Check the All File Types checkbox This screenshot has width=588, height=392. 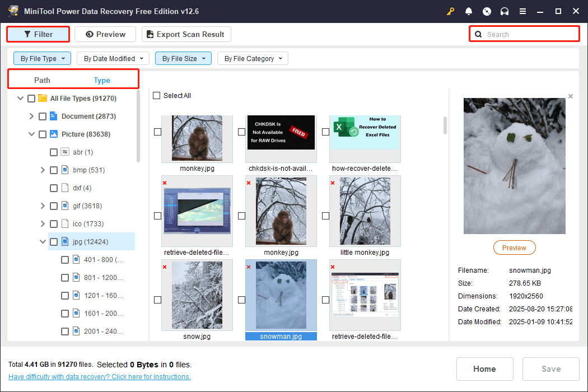point(31,98)
